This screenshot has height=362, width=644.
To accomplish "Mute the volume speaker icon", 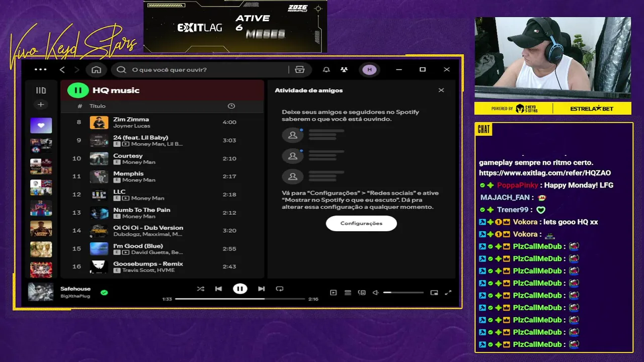I will click(x=375, y=293).
